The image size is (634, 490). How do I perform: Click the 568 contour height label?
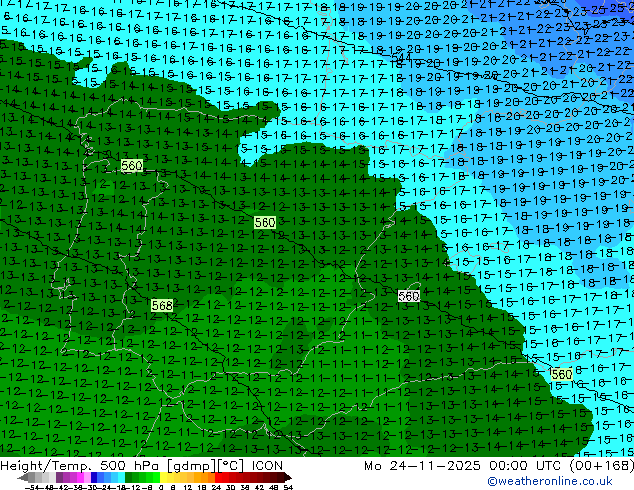pyautogui.click(x=162, y=305)
